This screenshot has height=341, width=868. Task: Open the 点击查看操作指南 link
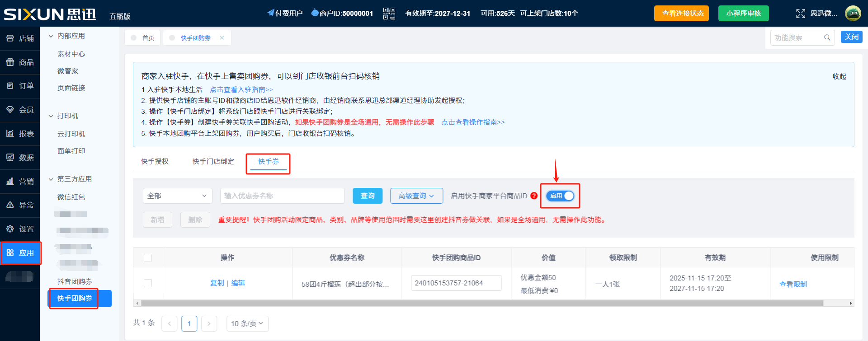click(x=473, y=122)
